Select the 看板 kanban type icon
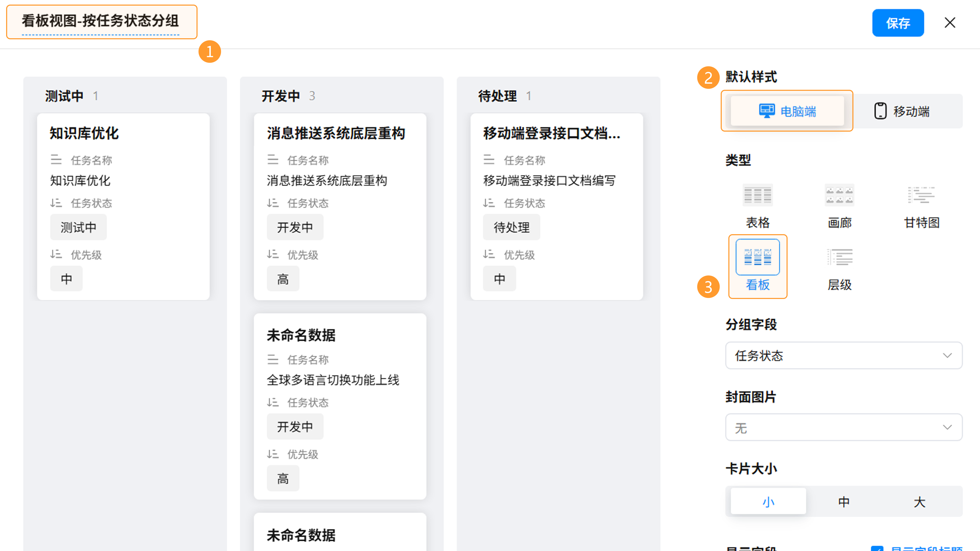Screen dimensions: 980x551 (757, 257)
